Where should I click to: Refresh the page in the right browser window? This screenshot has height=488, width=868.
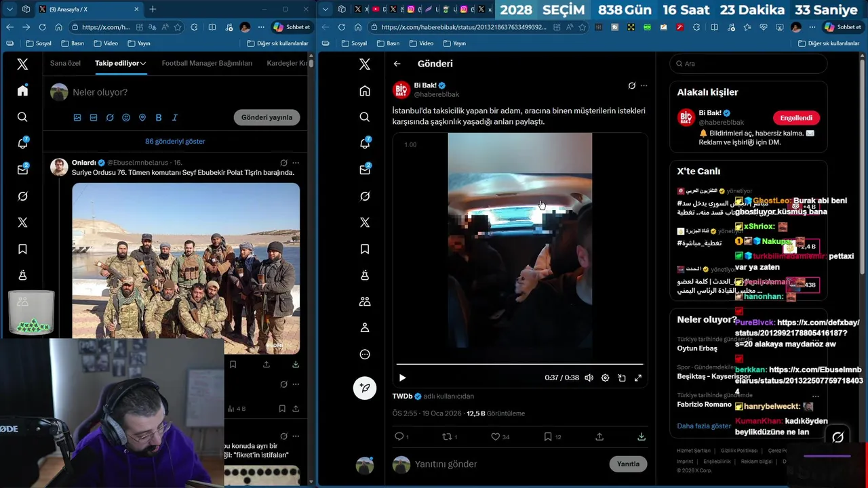[x=357, y=27]
